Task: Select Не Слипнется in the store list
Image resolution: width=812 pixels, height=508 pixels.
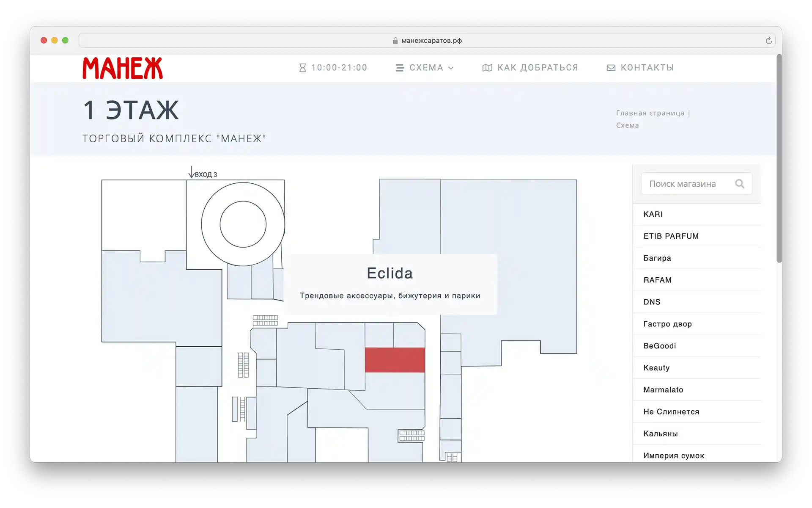Action: coord(697,412)
